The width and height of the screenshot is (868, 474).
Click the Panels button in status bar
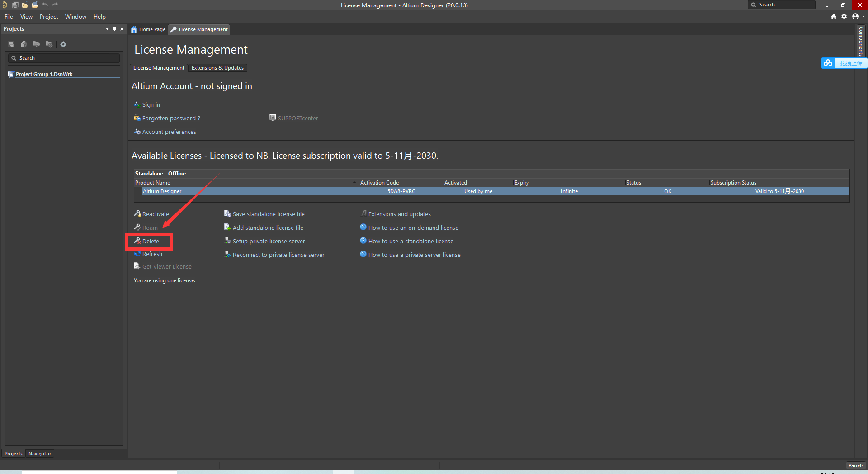pos(855,465)
